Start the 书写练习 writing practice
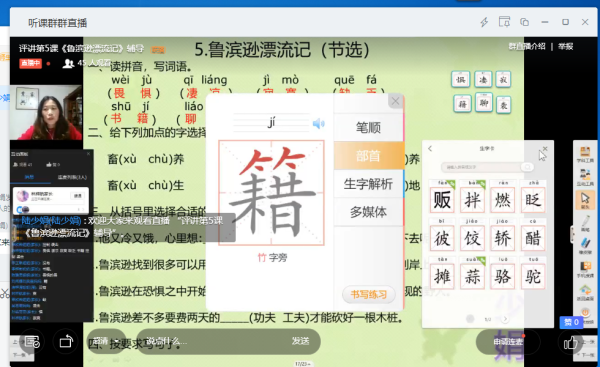The width and height of the screenshot is (600, 367). [368, 294]
